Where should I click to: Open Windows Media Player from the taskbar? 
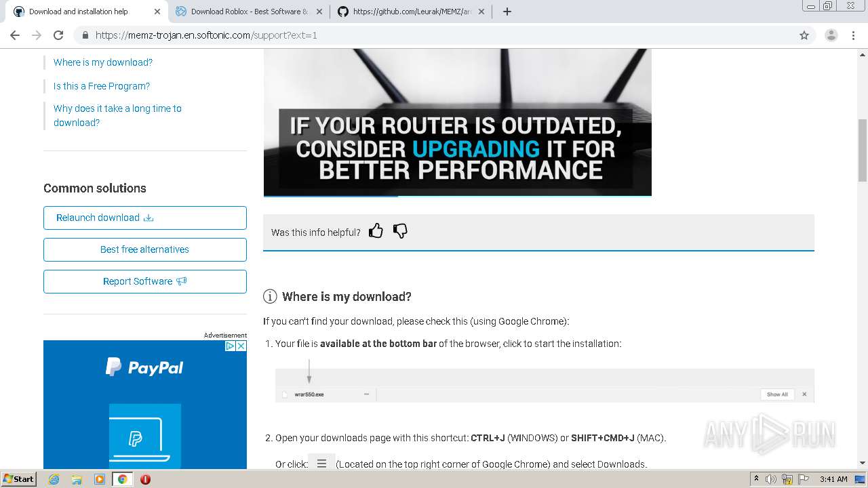click(x=100, y=479)
